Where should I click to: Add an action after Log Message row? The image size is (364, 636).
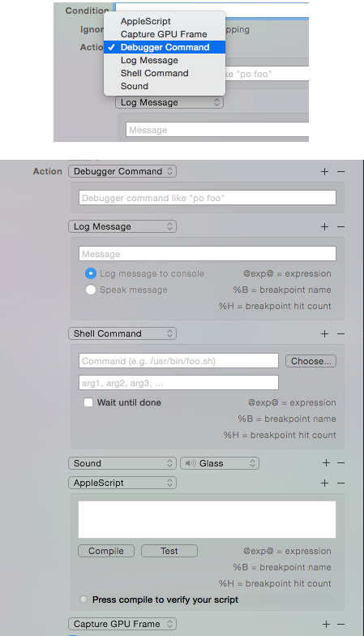(324, 227)
